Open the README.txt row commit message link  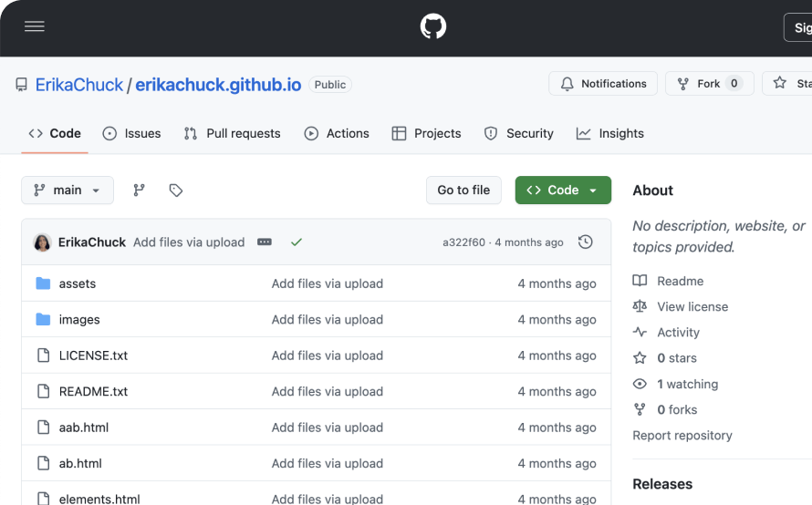(x=328, y=392)
